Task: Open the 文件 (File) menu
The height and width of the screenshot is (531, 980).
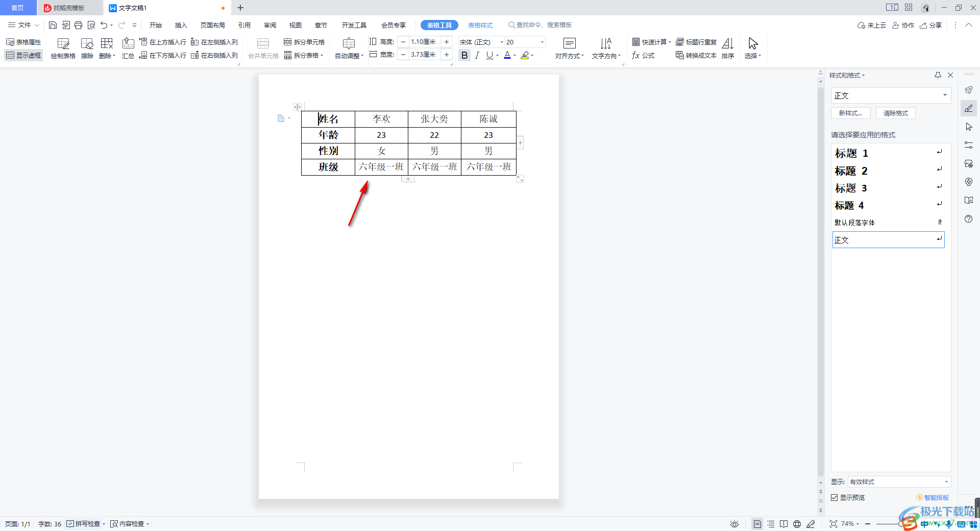Action: [x=23, y=25]
